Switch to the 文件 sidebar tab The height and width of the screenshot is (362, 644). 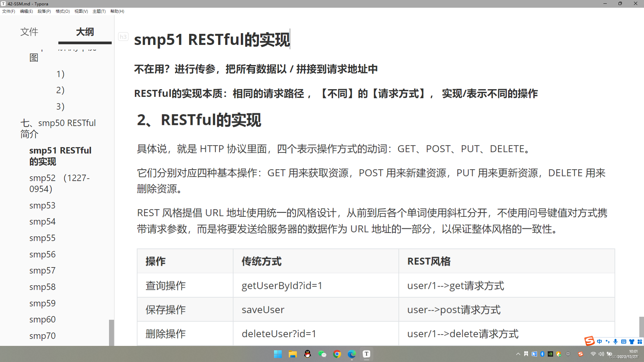pyautogui.click(x=29, y=32)
